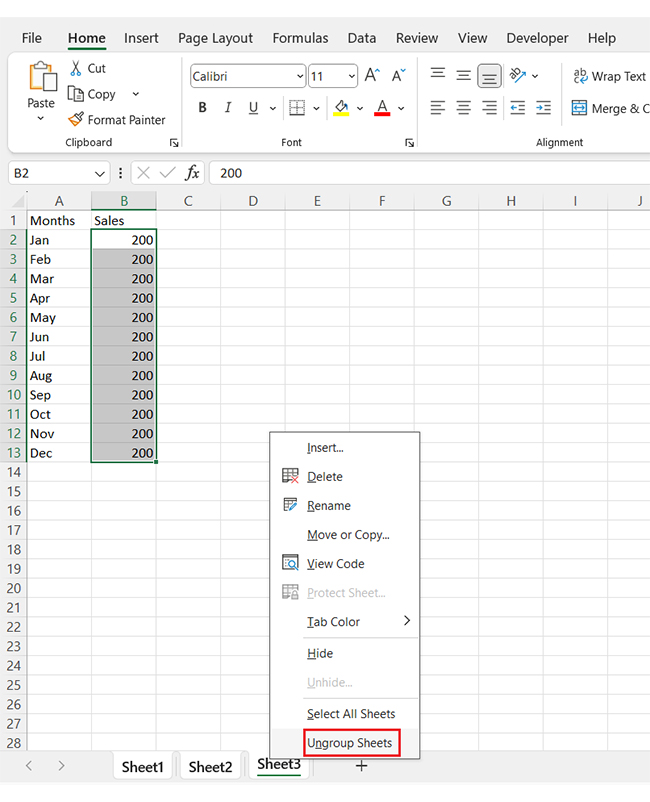Toggle Wrap Text option
This screenshot has width=650, height=802.
pos(609,76)
